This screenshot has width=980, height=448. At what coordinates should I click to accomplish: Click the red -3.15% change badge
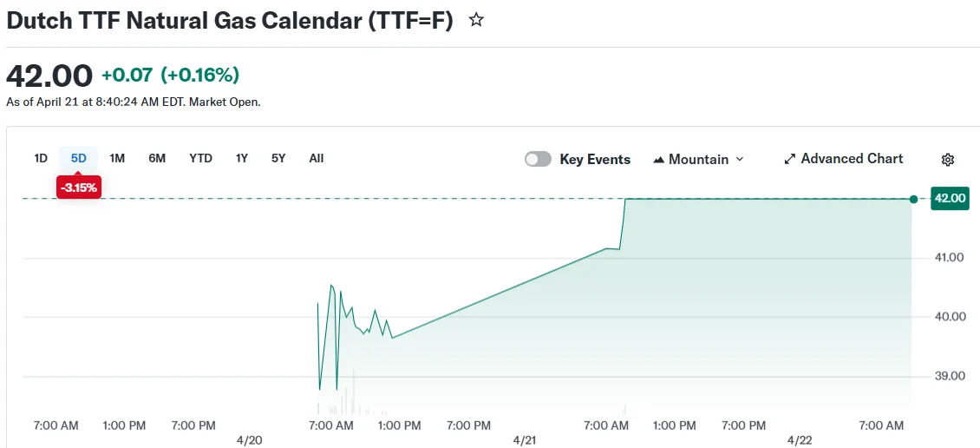pos(79,188)
